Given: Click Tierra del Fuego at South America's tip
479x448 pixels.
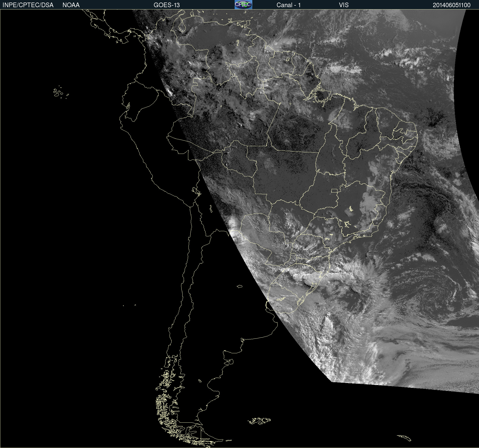Looking at the screenshot, I should [202, 435].
